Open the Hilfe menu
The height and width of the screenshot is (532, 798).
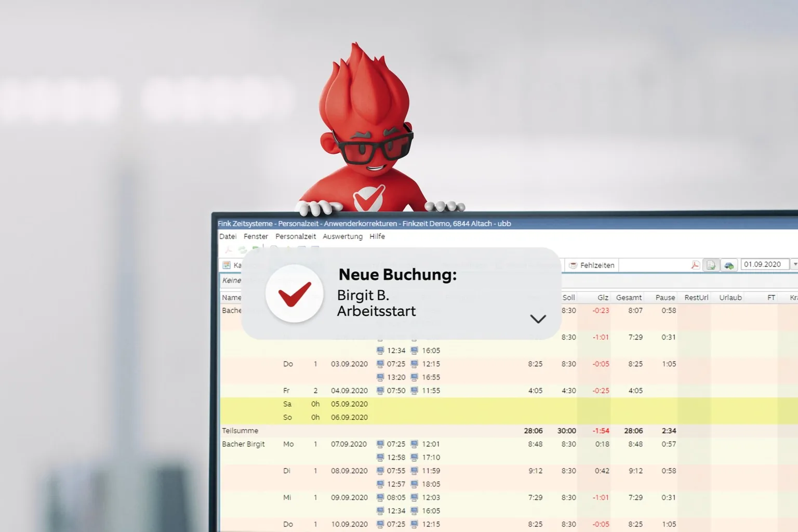(377, 236)
